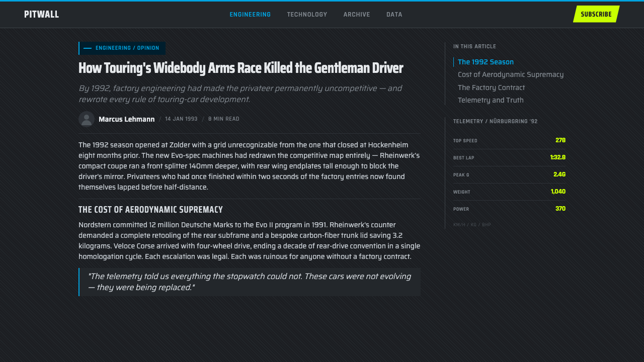Click the Telemetry / Nürburgring '92 panel title

[496, 122]
